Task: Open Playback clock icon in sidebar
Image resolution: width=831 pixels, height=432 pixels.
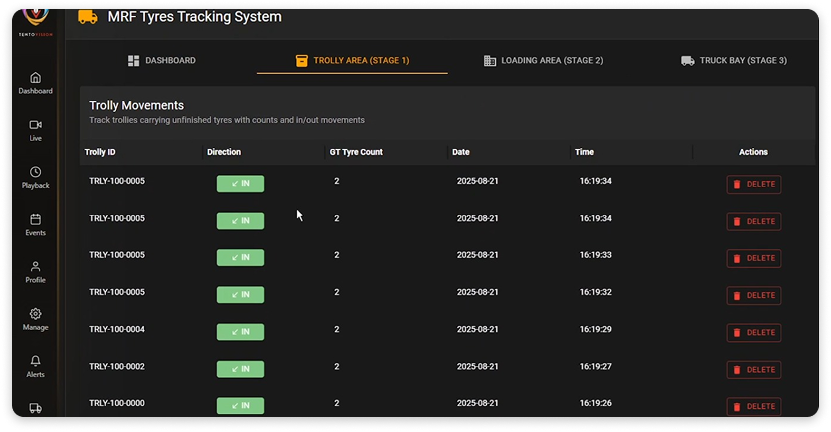Action: click(35, 172)
